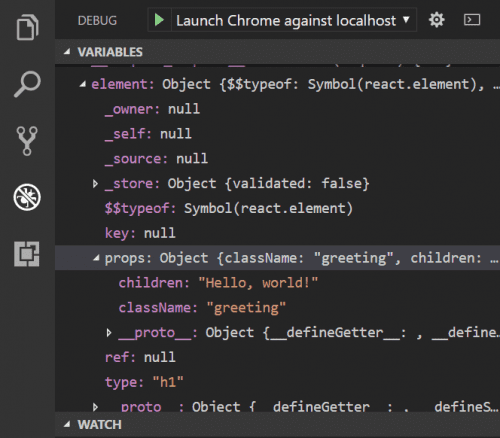Image resolution: width=500 pixels, height=438 pixels.
Task: Click the VARIABLES section header label
Action: 110,52
